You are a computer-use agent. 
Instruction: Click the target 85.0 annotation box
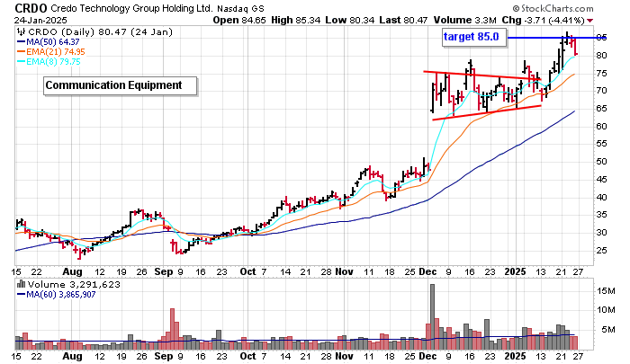[474, 38]
